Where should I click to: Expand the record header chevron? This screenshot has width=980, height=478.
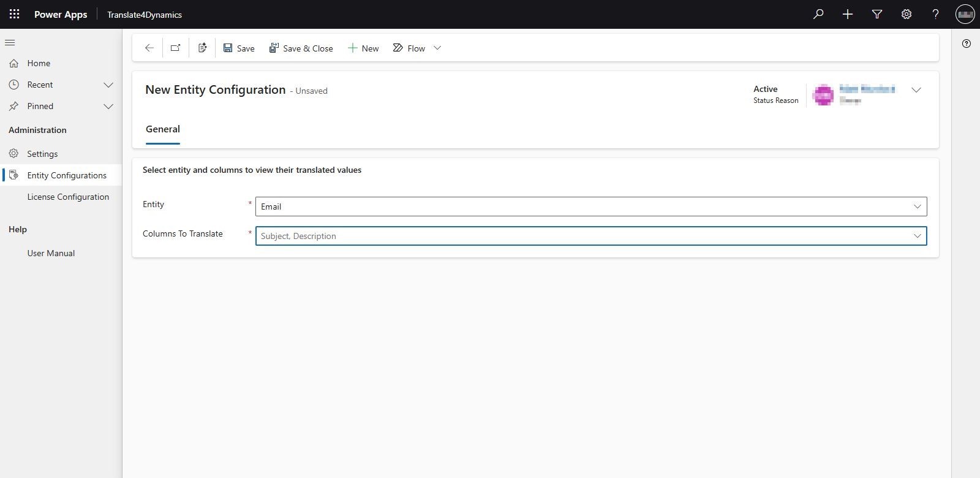coord(916,89)
